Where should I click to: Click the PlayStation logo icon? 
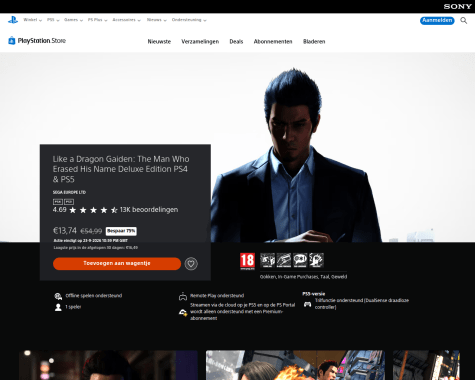click(x=13, y=20)
